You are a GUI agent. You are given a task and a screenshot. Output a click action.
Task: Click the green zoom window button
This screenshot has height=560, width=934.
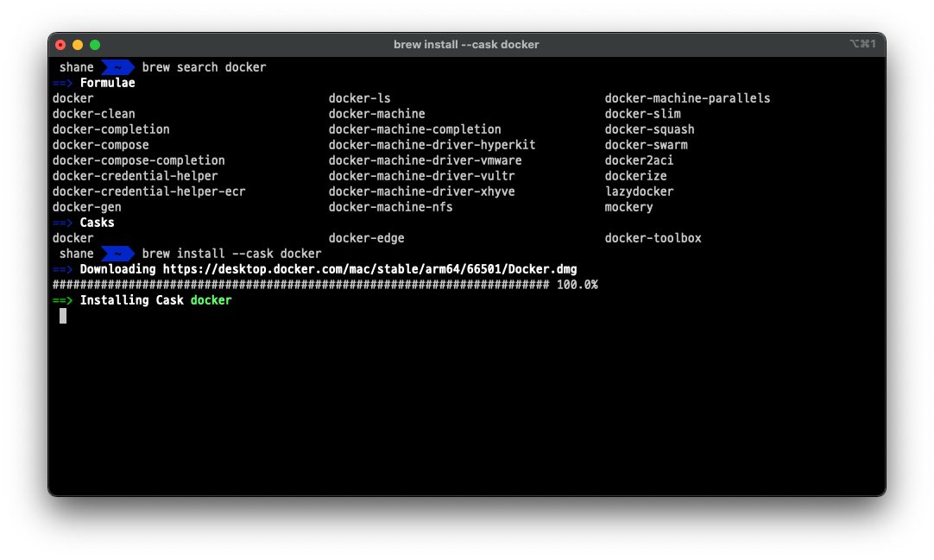95,45
